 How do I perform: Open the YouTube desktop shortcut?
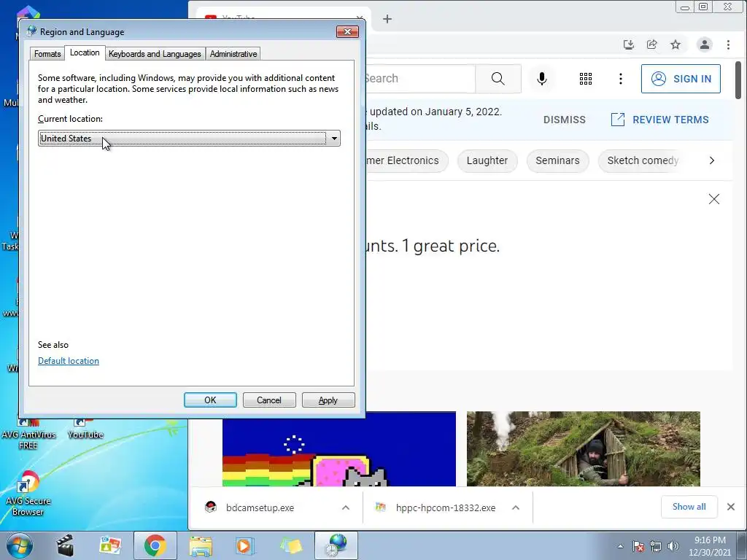[85, 429]
